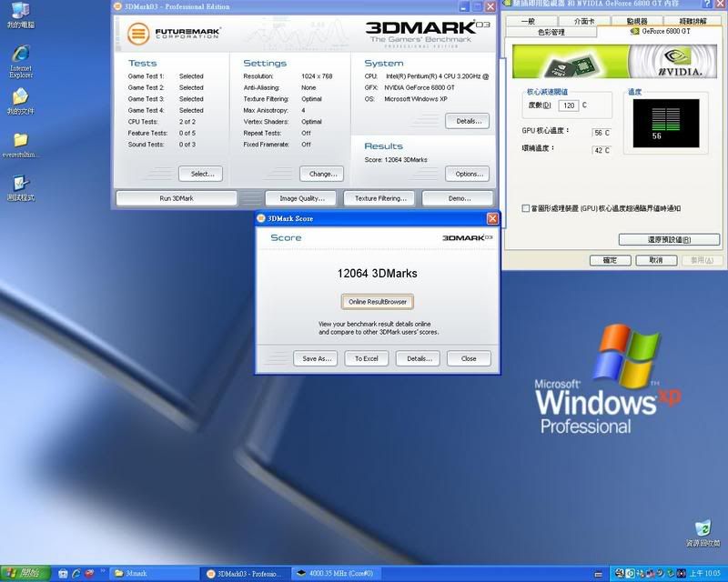Click the Run 3DMark button
This screenshot has width=728, height=582.
click(x=177, y=198)
